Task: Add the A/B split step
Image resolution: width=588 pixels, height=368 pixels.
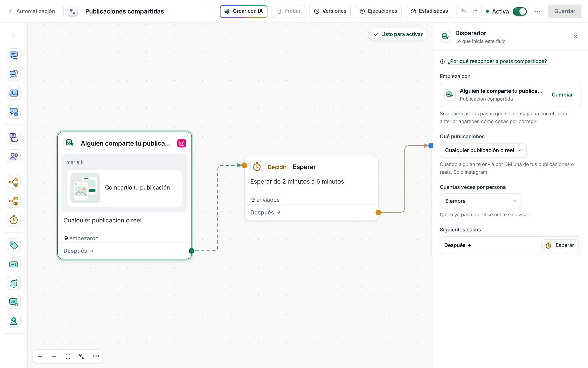Action: (14, 201)
